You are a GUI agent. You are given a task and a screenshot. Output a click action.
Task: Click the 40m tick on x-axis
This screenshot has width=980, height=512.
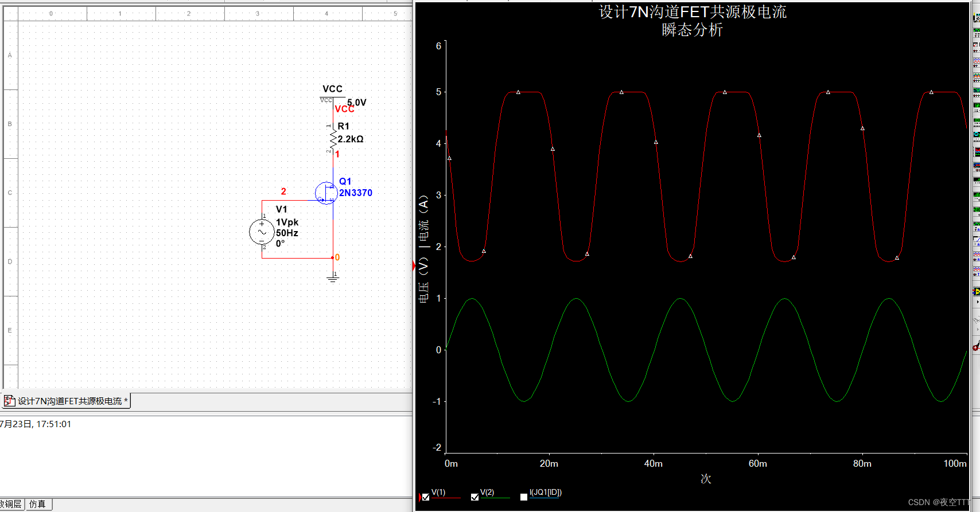(x=654, y=463)
